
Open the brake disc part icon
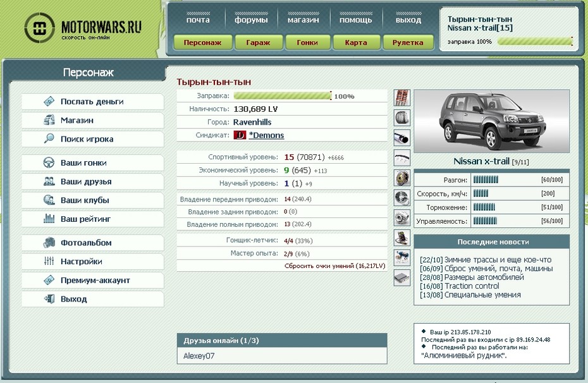coord(401,198)
